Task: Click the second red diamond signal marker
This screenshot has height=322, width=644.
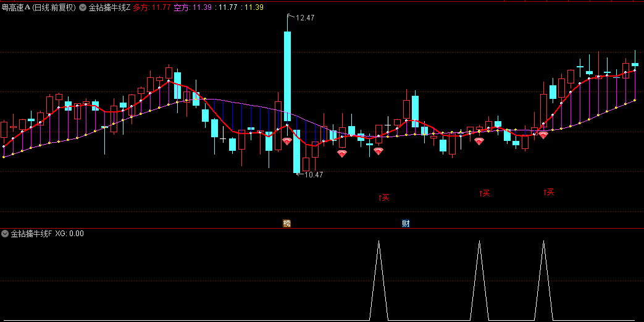Action: (x=342, y=153)
